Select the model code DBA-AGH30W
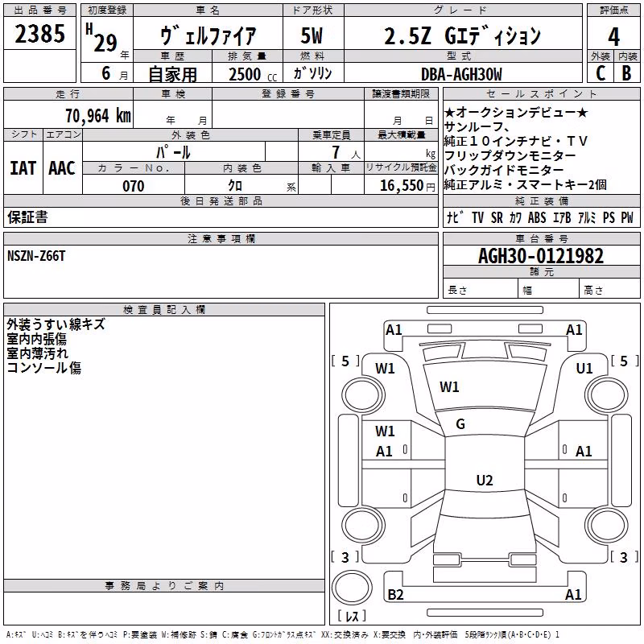Viewport: 644px width, 644px height. pyautogui.click(x=461, y=74)
